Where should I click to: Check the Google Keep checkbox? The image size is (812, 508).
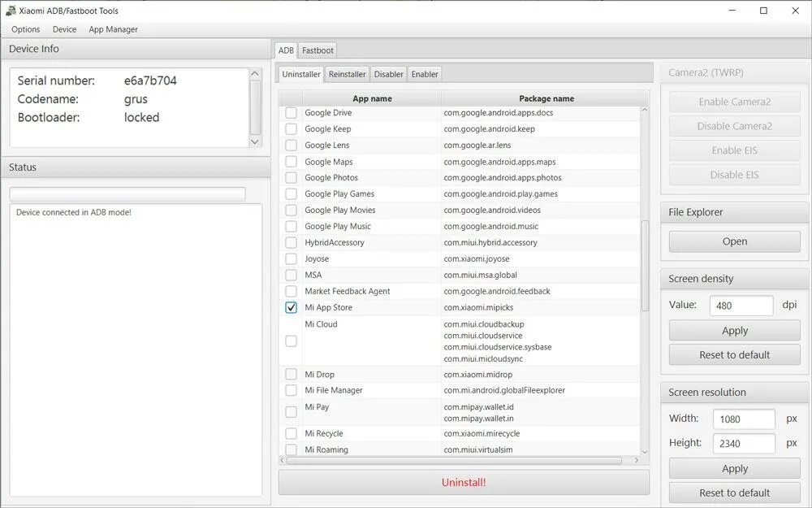click(291, 129)
